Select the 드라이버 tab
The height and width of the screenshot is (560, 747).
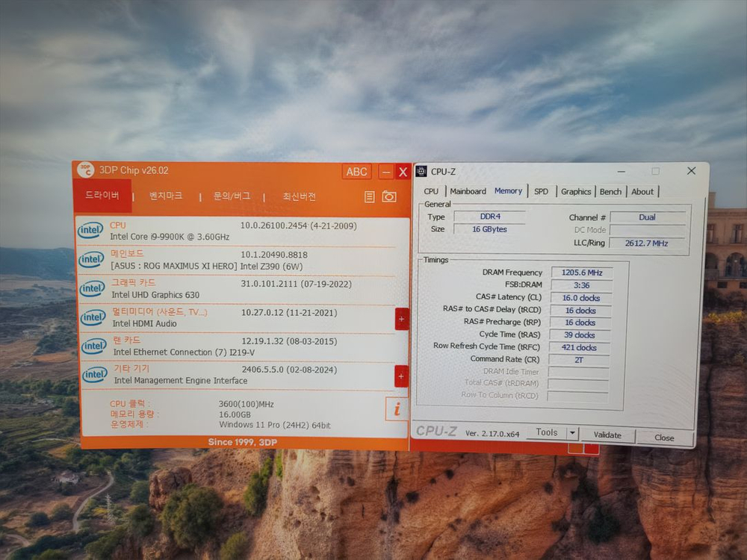click(102, 195)
